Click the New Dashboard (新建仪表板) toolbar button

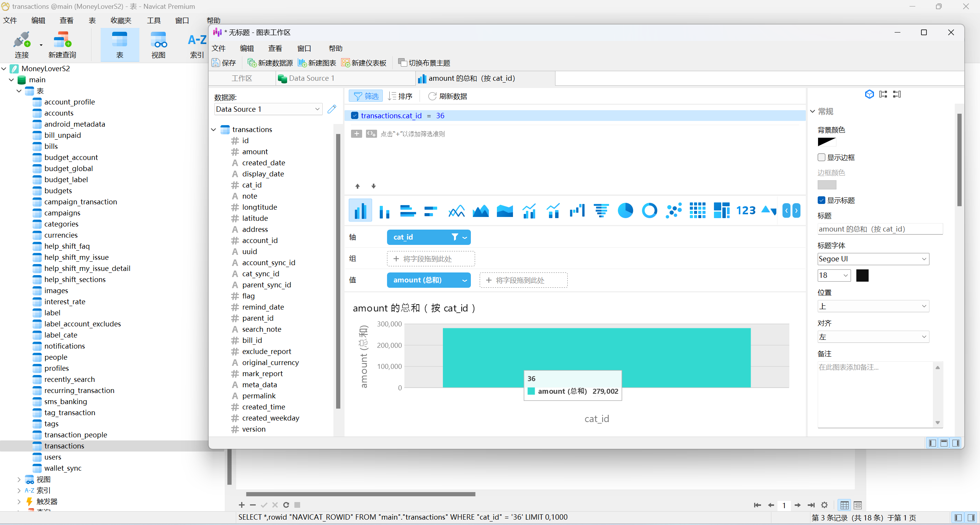point(364,63)
